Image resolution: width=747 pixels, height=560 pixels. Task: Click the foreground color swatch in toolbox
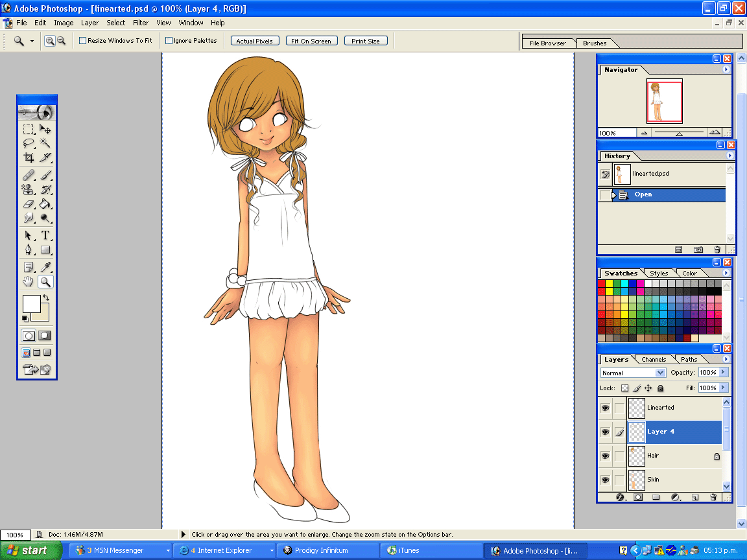click(x=31, y=304)
